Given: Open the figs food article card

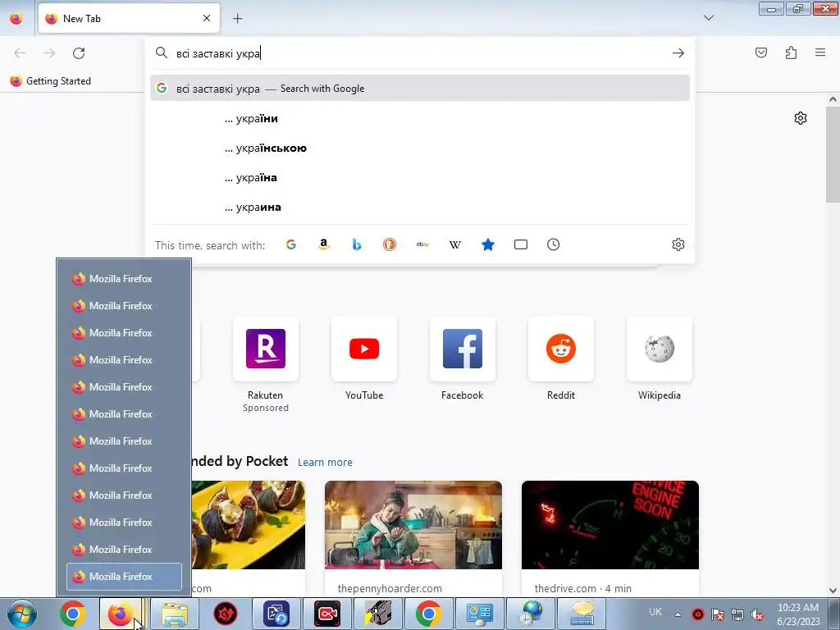Looking at the screenshot, I should point(249,538).
